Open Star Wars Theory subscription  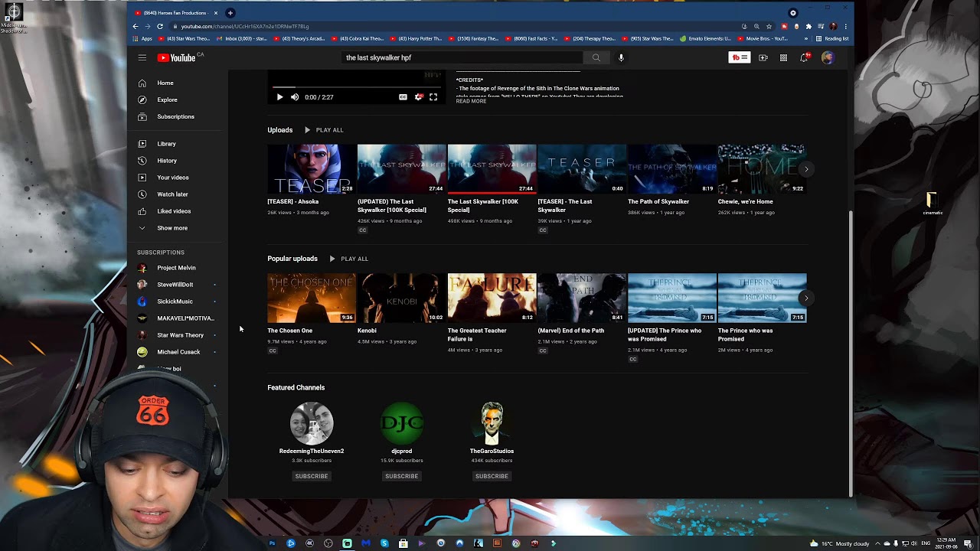[179, 335]
